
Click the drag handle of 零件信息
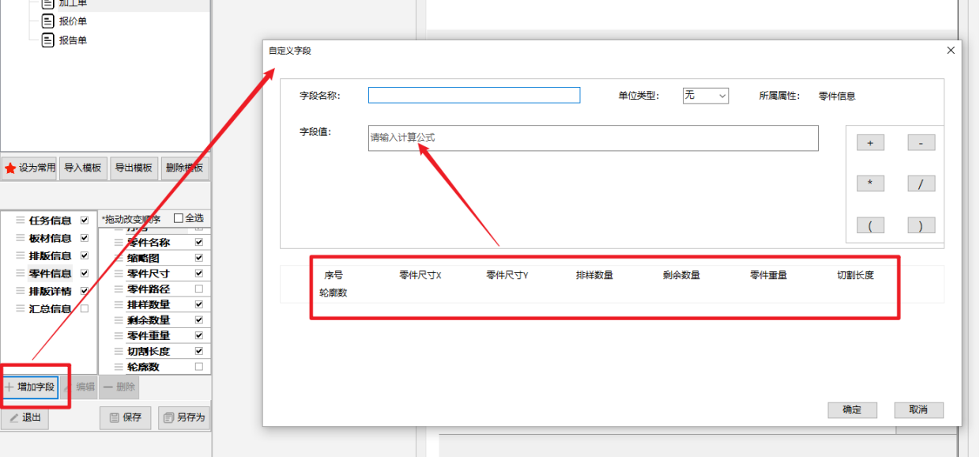[20, 274]
